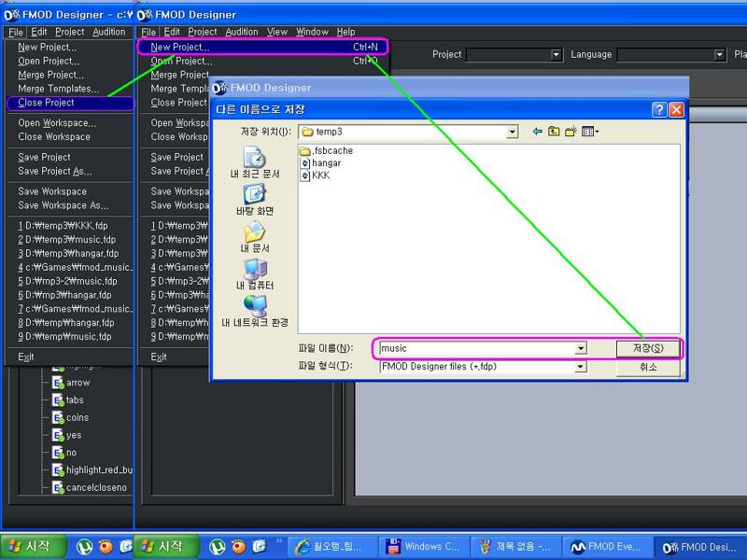The image size is (747, 560).
Task: Switch to FMOD Desi... in the taskbar
Action: (700, 547)
